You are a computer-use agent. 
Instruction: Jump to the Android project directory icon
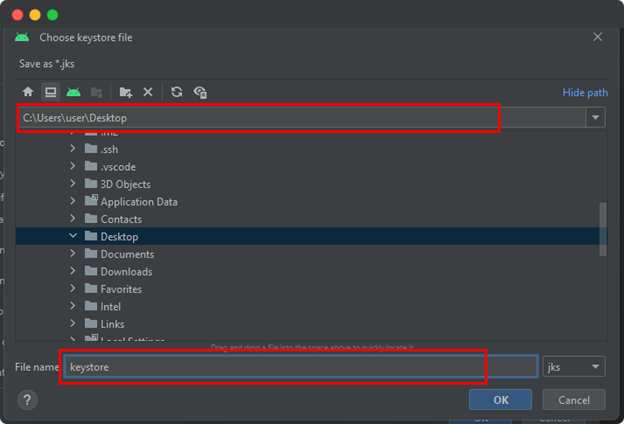pos(73,92)
